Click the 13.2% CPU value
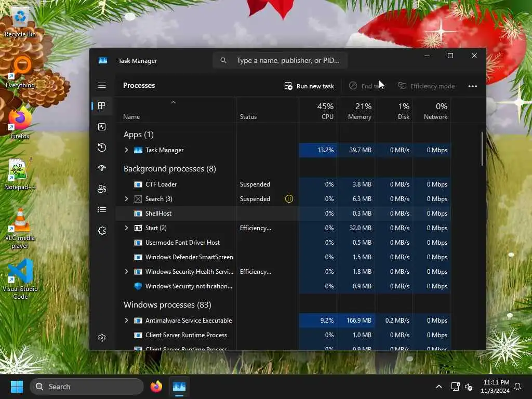The image size is (532, 399). (x=325, y=150)
